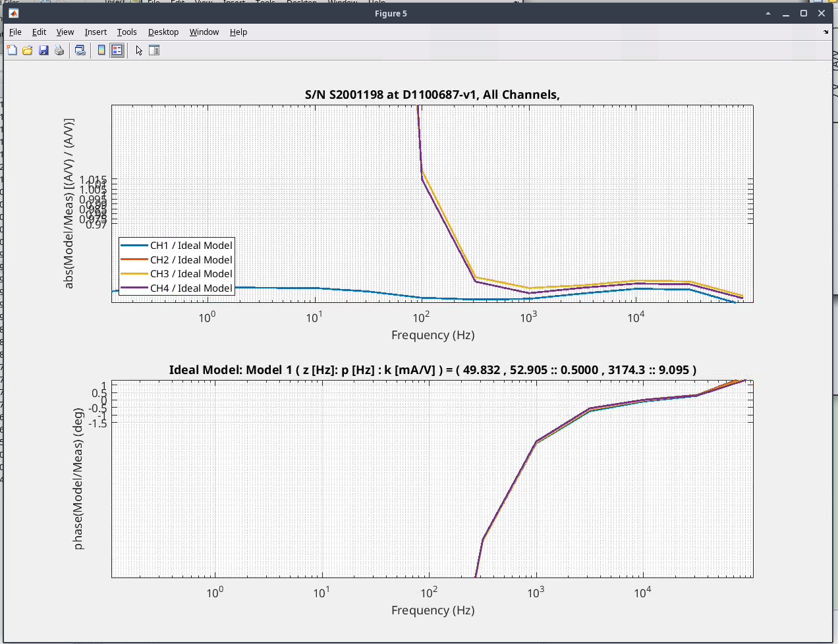Select the CH4 / Ideal Model legend entry

click(177, 288)
